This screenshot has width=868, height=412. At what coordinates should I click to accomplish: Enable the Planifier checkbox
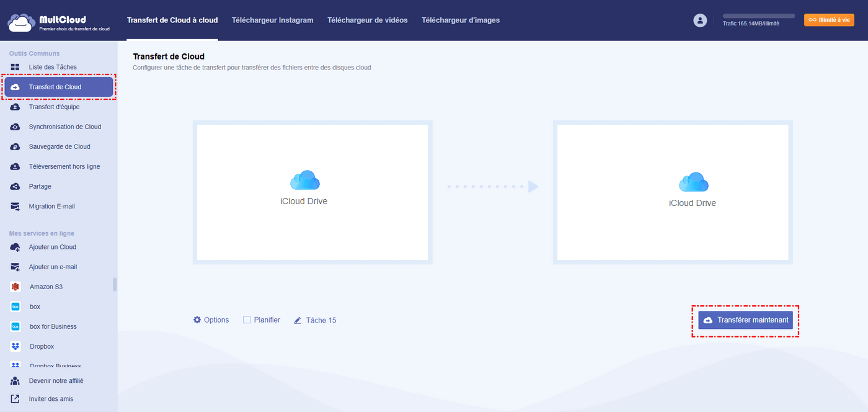[x=247, y=320]
